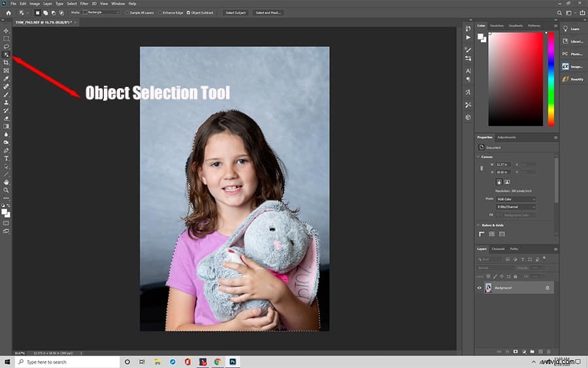588x368 pixels.
Task: Switch to the Adjustments tab
Action: click(x=506, y=137)
